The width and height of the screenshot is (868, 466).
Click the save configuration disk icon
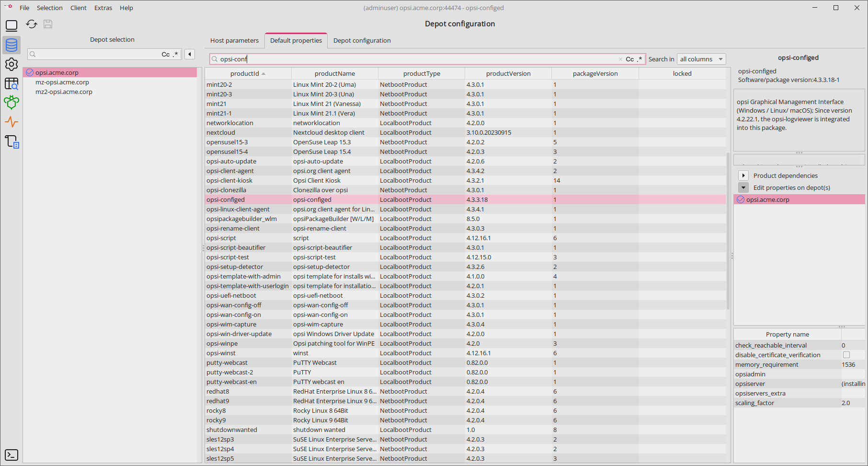pyautogui.click(x=48, y=24)
